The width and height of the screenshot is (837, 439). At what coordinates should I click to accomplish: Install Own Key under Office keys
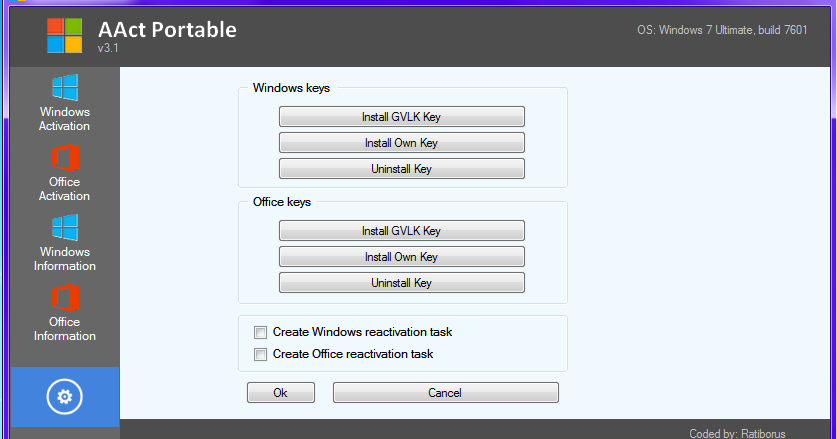point(401,257)
